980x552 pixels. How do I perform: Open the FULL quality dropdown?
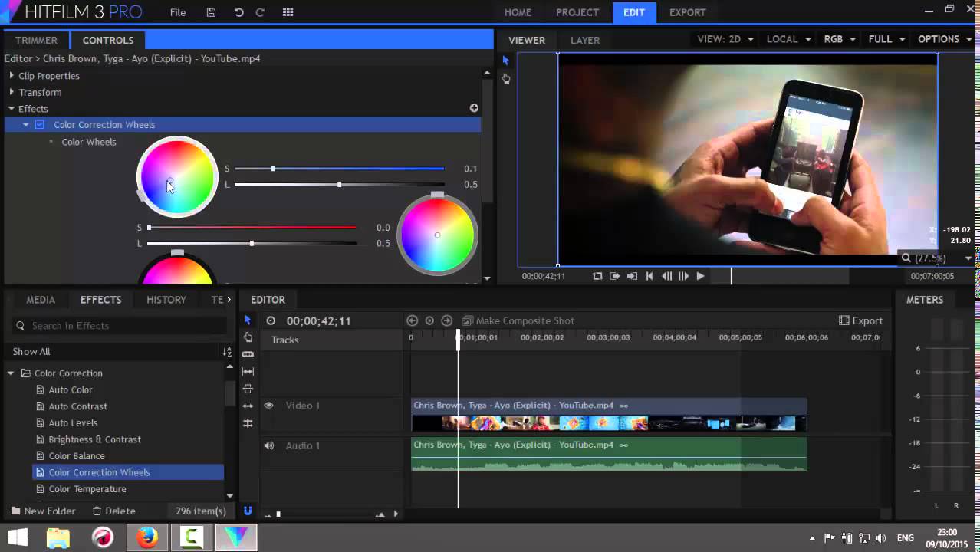click(887, 39)
